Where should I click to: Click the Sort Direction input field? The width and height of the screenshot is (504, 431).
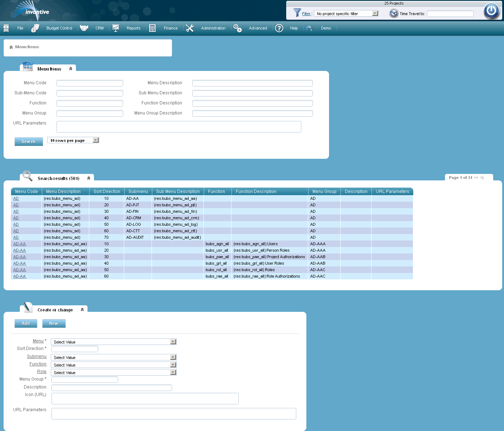[x=75, y=349]
